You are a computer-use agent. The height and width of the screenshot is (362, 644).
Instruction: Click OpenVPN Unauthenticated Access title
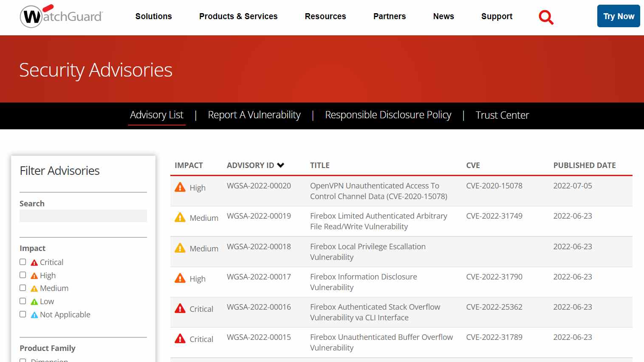[378, 191]
